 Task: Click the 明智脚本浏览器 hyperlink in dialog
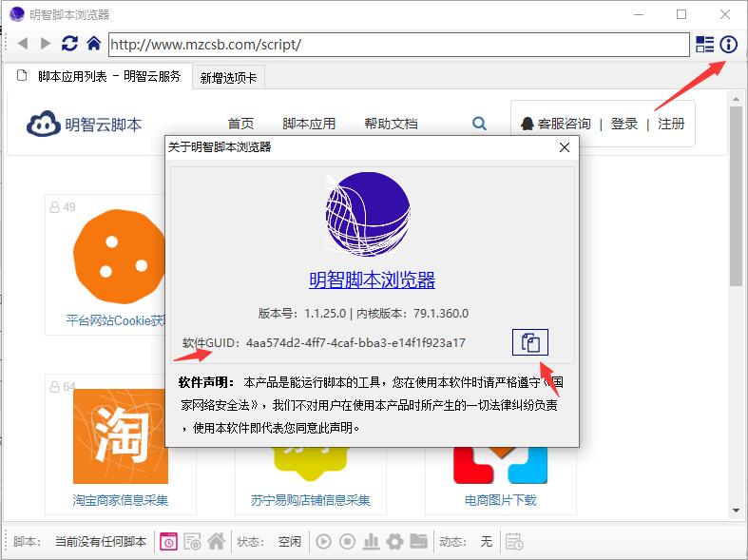tap(372, 280)
